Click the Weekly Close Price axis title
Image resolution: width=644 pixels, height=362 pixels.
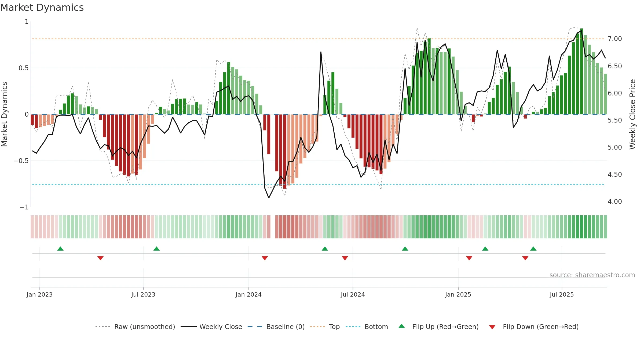click(632, 114)
